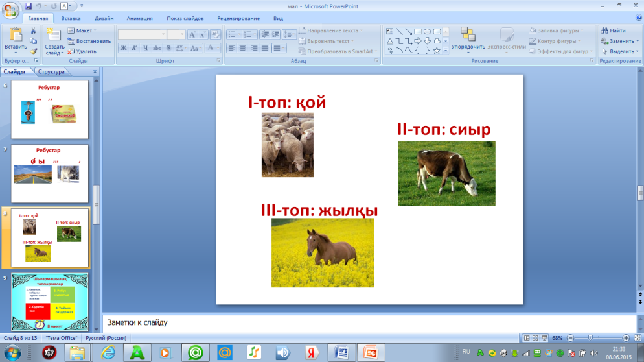Click the bulleted list icon
The height and width of the screenshot is (362, 644).
232,34
